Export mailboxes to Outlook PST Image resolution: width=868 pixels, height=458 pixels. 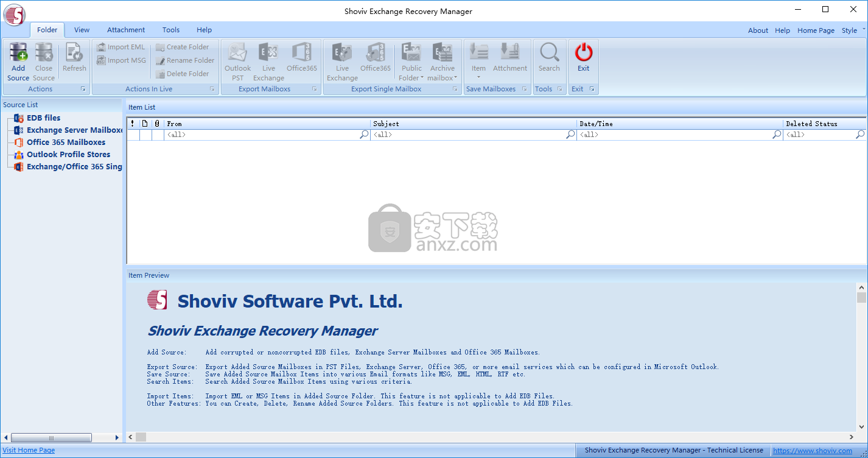coord(237,62)
